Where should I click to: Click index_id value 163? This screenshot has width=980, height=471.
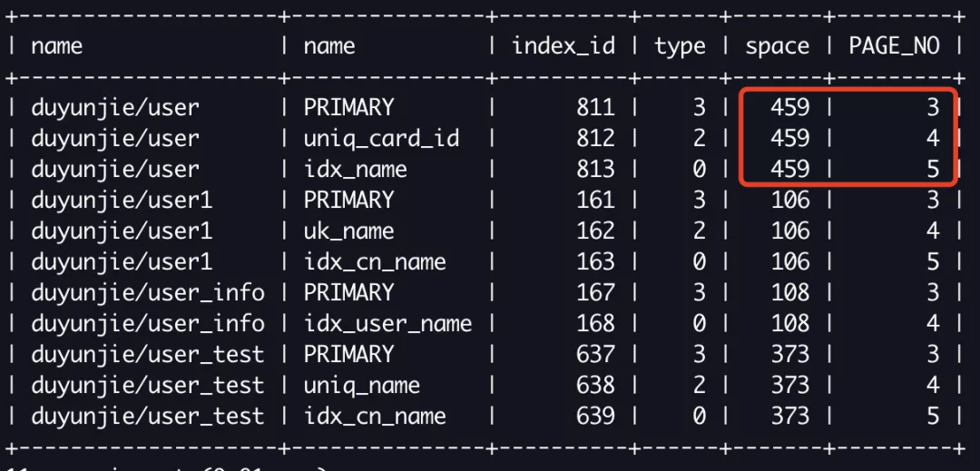coord(595,261)
